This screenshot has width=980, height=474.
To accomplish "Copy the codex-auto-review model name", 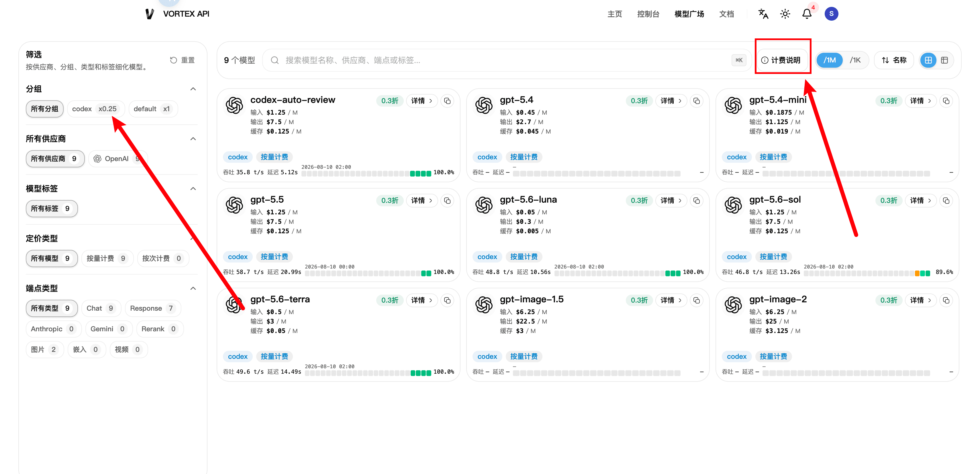I will [x=447, y=101].
